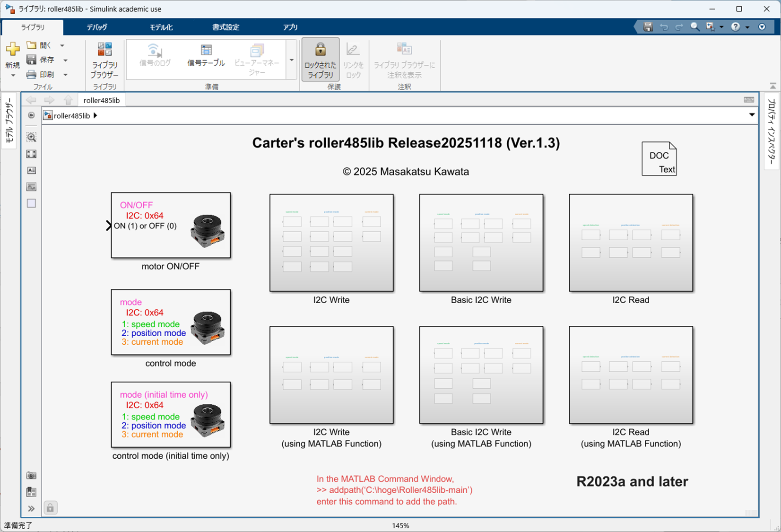This screenshot has height=532, width=781.
Task: Open the breadcrumb bar dropdown at far right
Action: (752, 115)
